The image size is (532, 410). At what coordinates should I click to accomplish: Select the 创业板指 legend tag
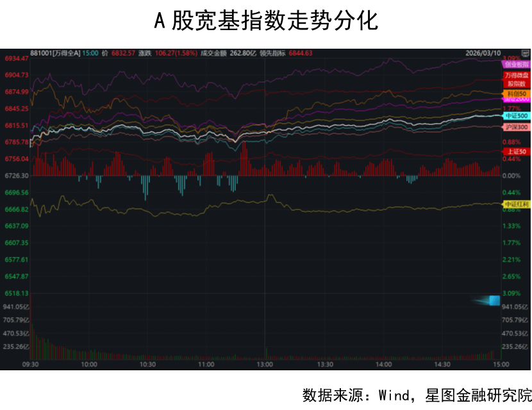coord(517,65)
